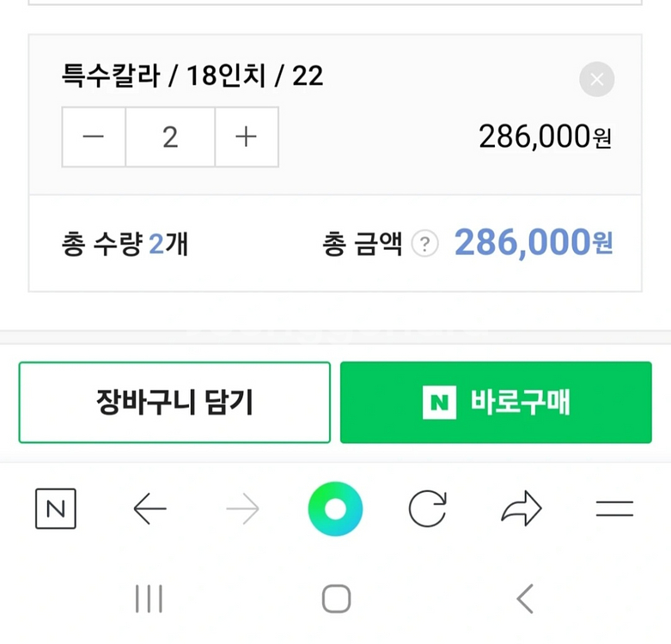Tap the Android home button
This screenshot has height=644, width=671.
click(336, 598)
